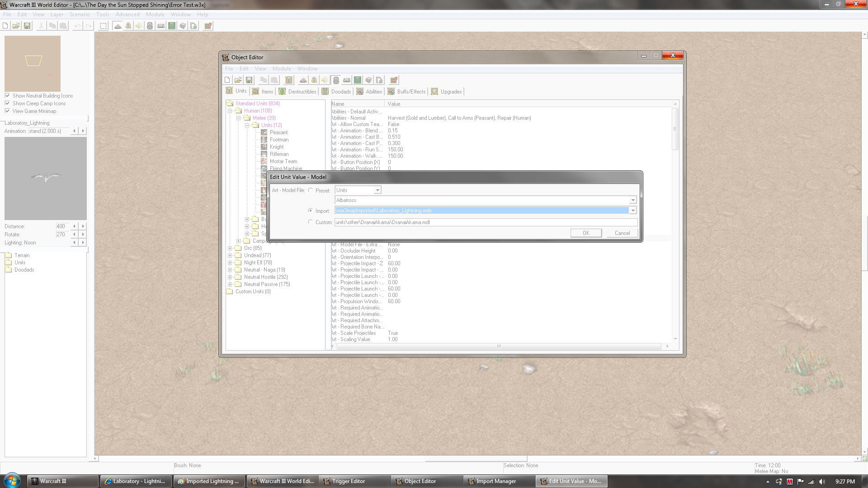Viewport: 868px width, 488px height.
Task: Collapse the Melee (39) tree node
Action: pos(238,118)
